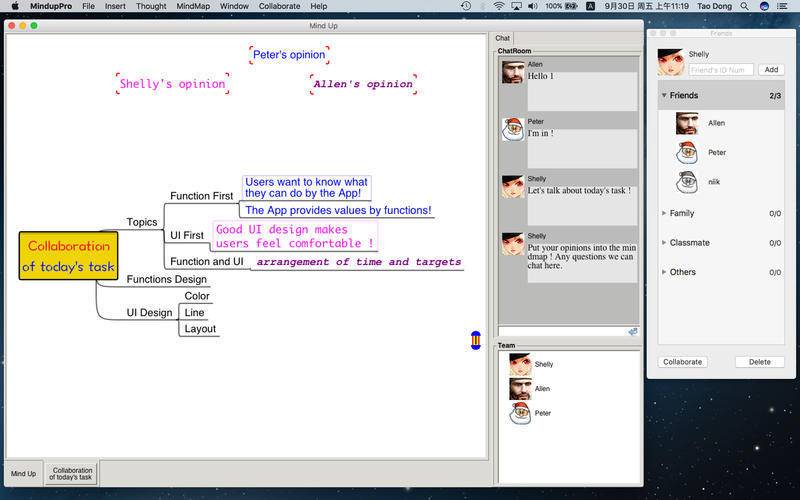This screenshot has height=500, width=800.
Task: Select the Functions Design node
Action: coord(167,279)
